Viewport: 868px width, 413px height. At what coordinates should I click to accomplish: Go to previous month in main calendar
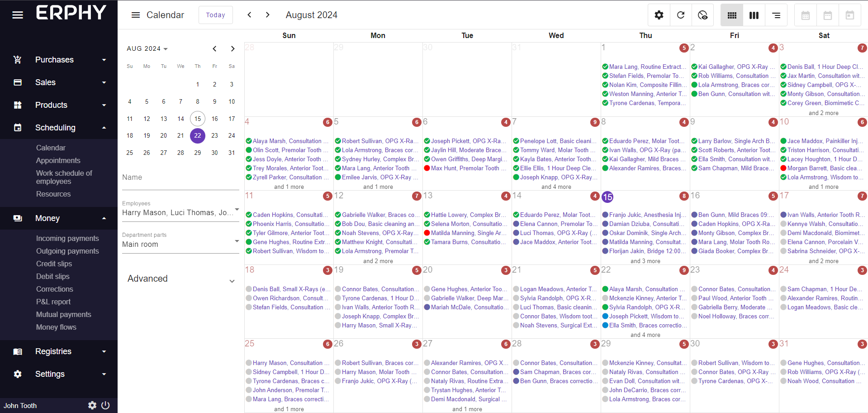coord(249,15)
